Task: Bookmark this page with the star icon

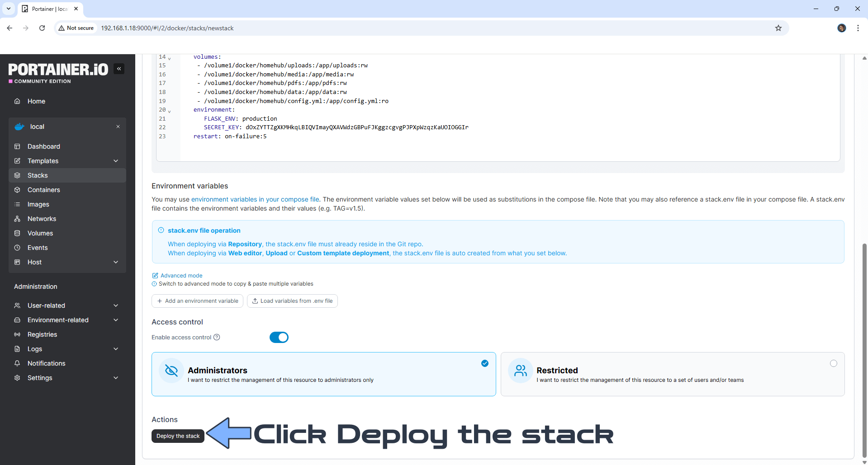Action: coord(778,28)
